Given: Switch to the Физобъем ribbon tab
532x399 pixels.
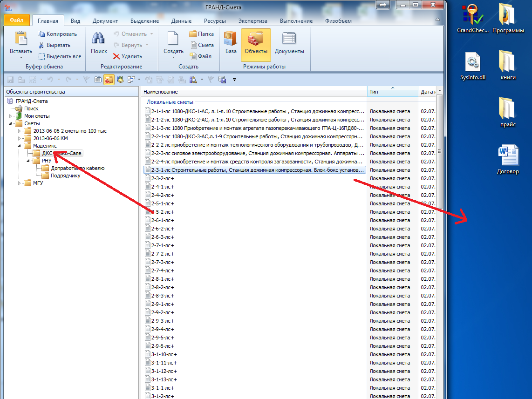Looking at the screenshot, I should click(x=338, y=20).
